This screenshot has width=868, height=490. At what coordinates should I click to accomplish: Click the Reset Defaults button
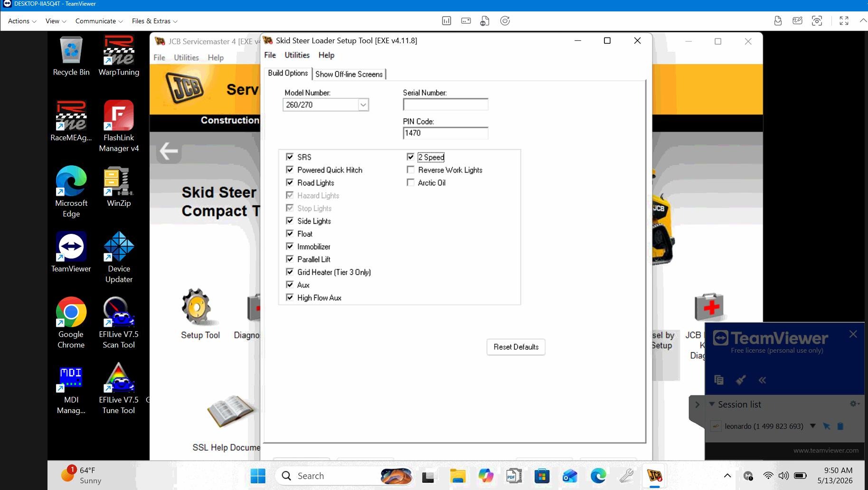click(516, 347)
